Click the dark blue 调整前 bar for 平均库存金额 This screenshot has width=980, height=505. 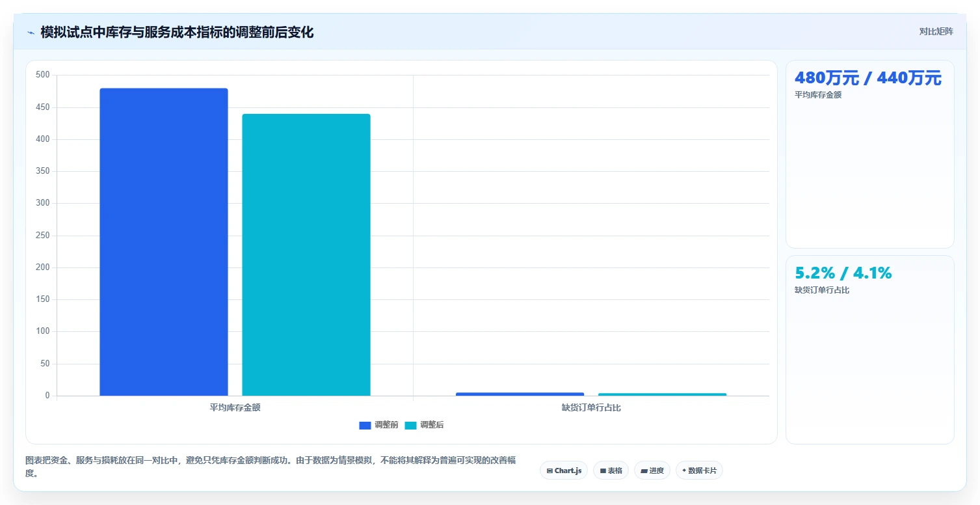(x=164, y=241)
